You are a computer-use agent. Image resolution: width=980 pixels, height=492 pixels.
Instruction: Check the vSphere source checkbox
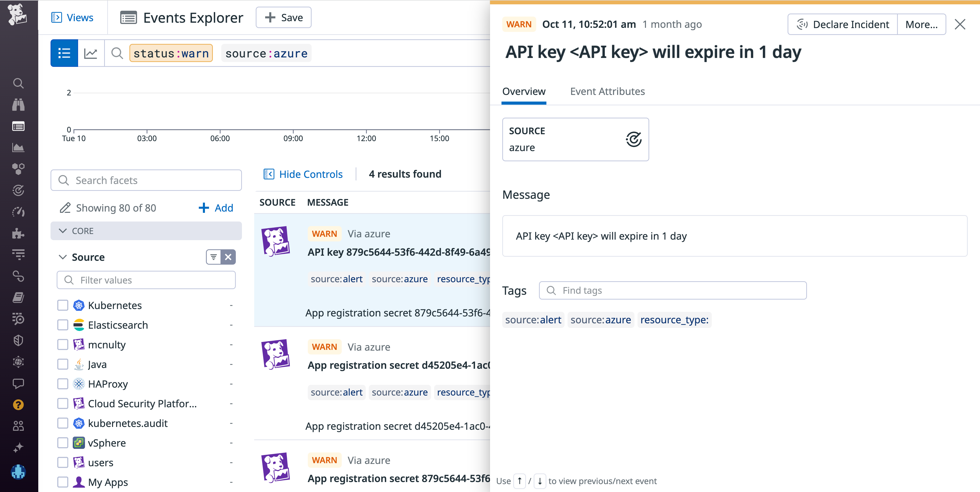point(63,442)
